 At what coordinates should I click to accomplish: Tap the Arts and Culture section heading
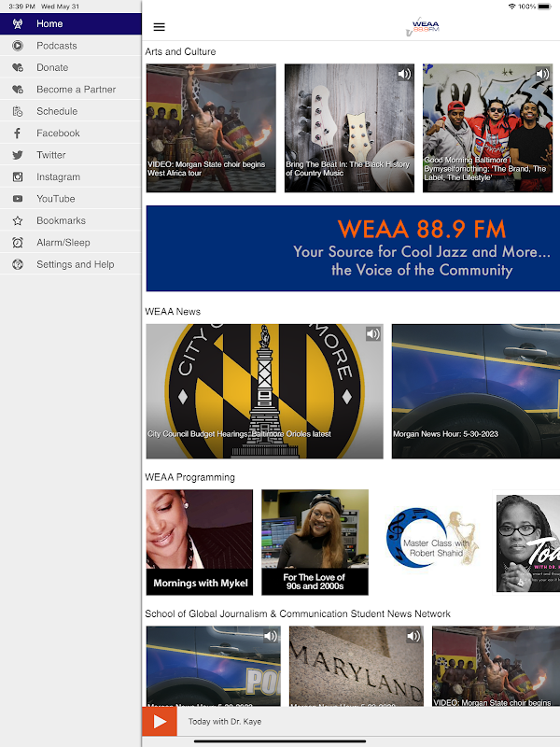click(x=180, y=51)
